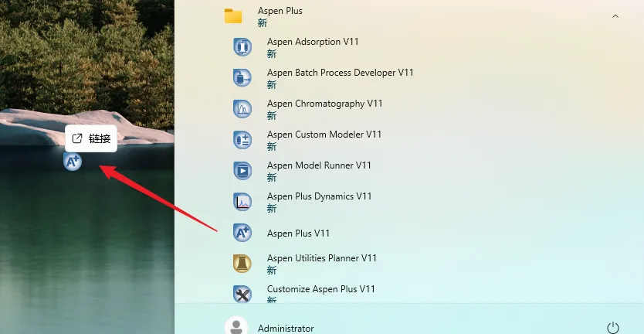Click the power button icon
This screenshot has height=334, width=644.
[x=613, y=327]
